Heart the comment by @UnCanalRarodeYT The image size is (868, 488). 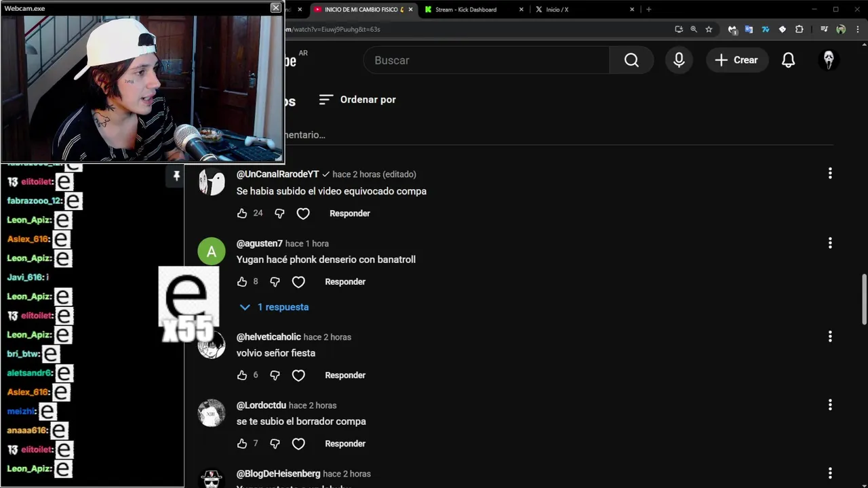pos(303,213)
